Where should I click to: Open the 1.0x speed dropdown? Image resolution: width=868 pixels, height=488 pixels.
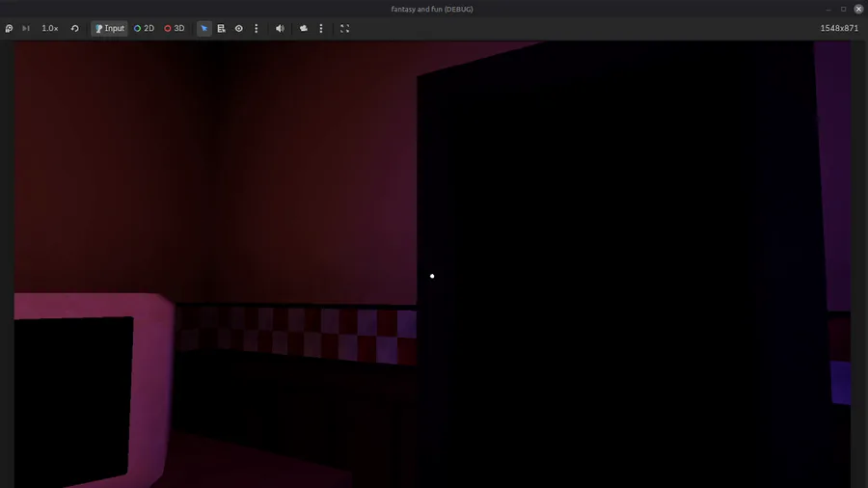[x=50, y=28]
